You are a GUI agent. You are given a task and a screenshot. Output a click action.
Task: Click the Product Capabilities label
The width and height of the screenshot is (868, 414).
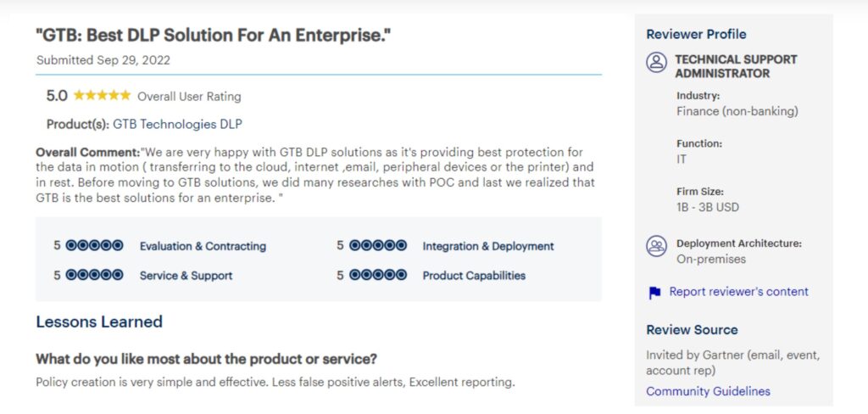point(474,276)
